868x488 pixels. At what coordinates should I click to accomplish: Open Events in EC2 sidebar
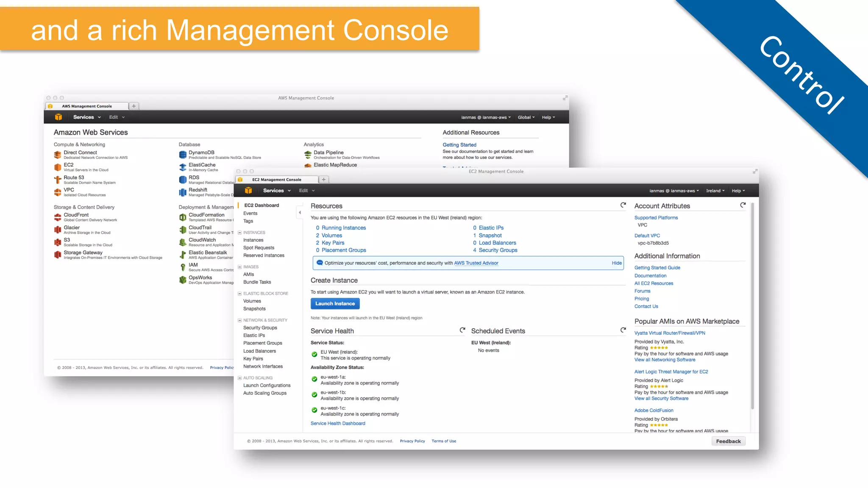click(x=250, y=213)
